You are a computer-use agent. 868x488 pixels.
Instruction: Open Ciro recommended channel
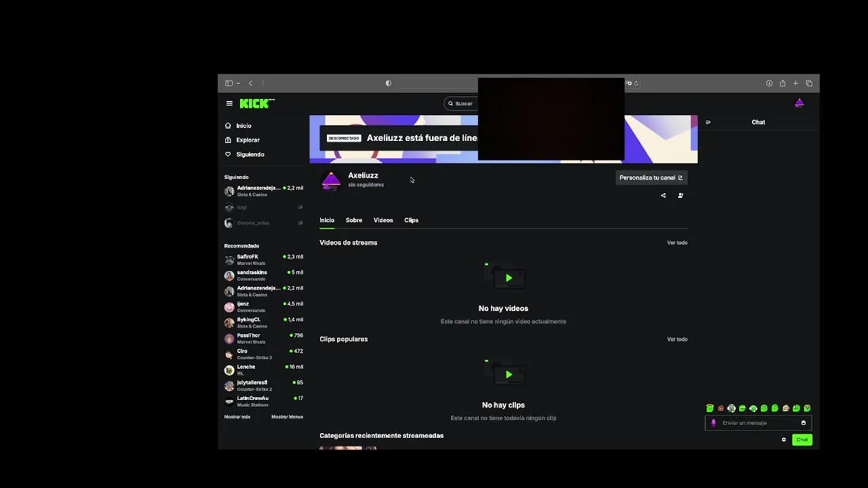tap(264, 354)
